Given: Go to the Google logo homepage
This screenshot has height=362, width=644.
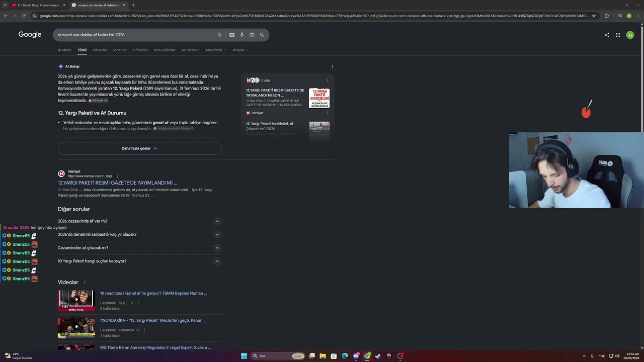Looking at the screenshot, I should pyautogui.click(x=30, y=35).
